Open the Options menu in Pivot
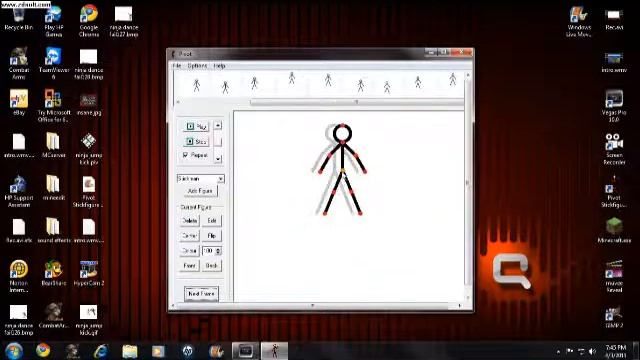 coord(197,65)
